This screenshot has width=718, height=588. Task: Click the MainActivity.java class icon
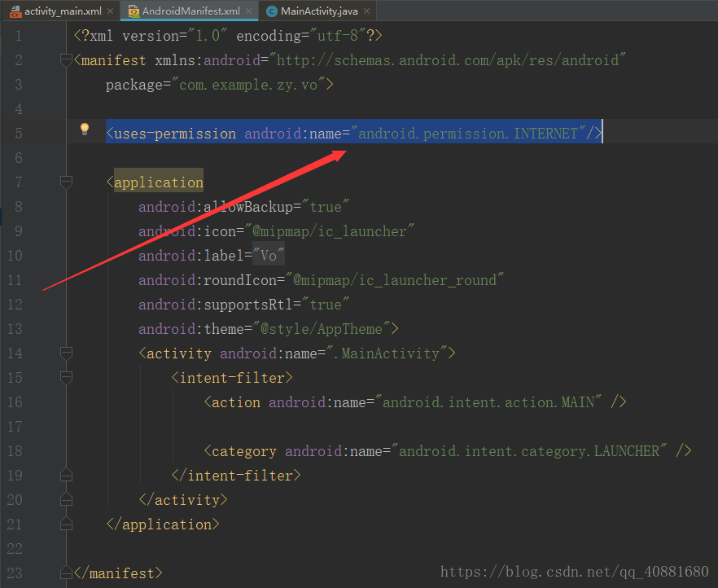click(272, 11)
